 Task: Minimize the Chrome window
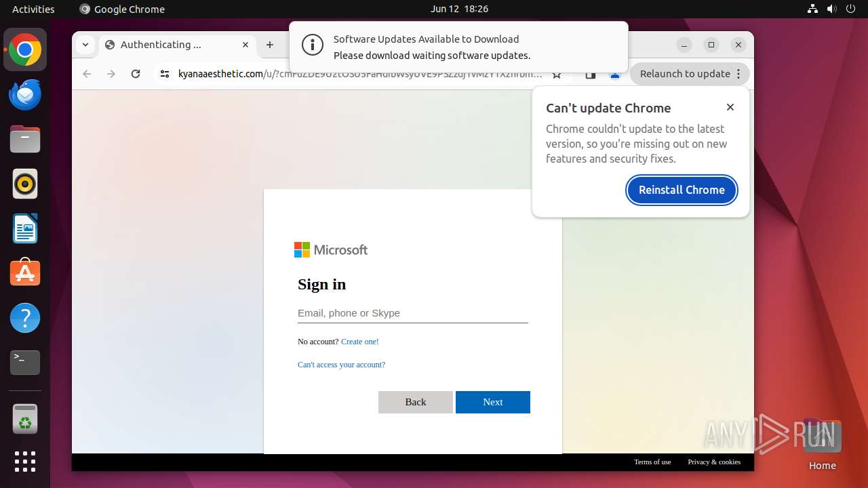(684, 45)
